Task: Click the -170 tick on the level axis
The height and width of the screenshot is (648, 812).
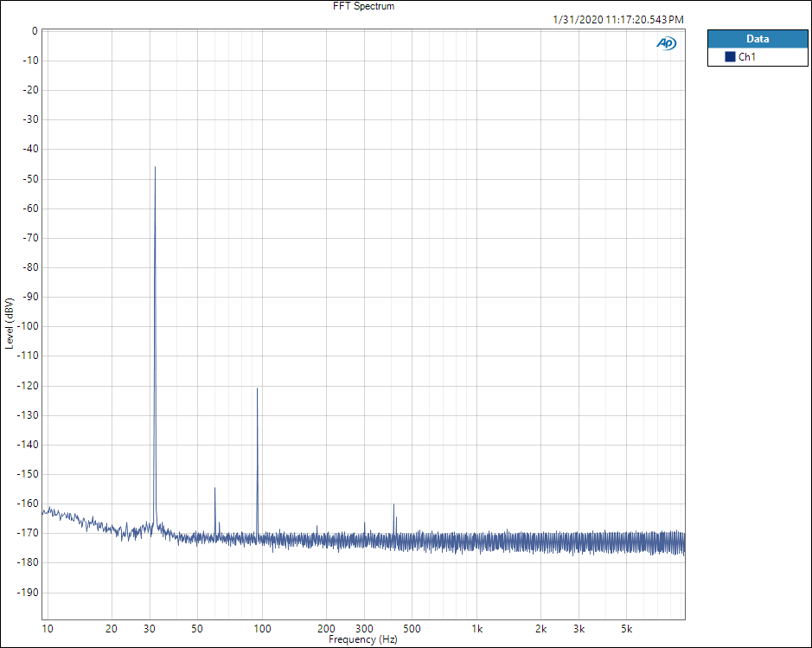Action: click(29, 533)
